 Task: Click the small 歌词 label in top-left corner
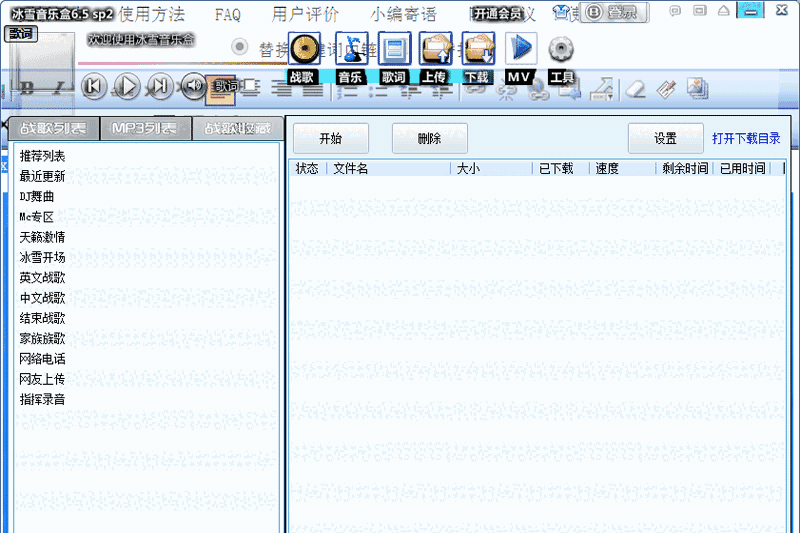click(x=20, y=34)
